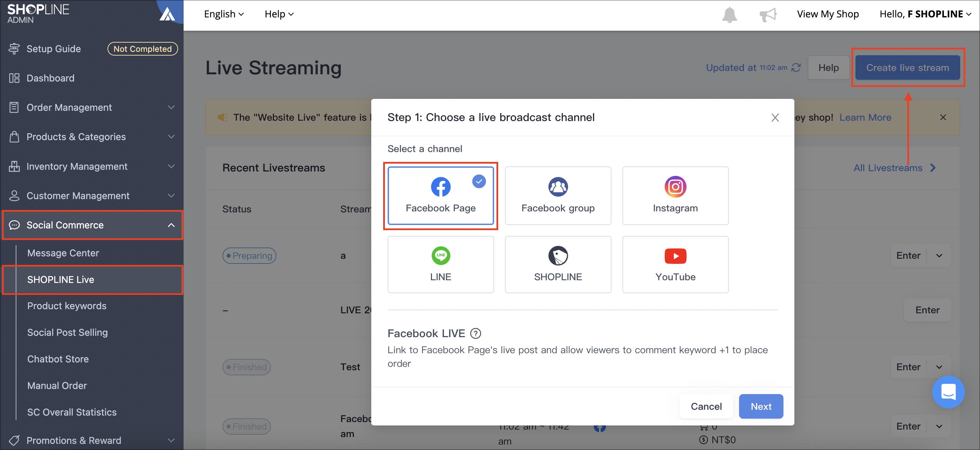The width and height of the screenshot is (980, 450).
Task: Click the Dashboard sidebar icon
Action: click(x=14, y=78)
